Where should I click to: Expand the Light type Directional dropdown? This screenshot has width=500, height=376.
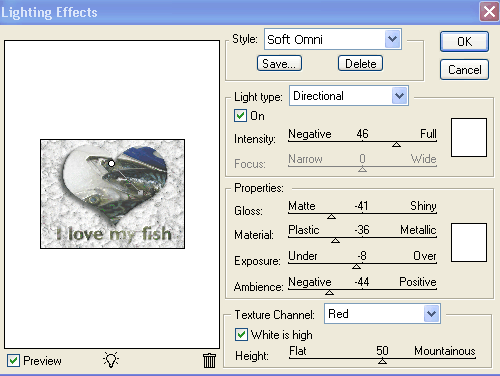click(349, 96)
